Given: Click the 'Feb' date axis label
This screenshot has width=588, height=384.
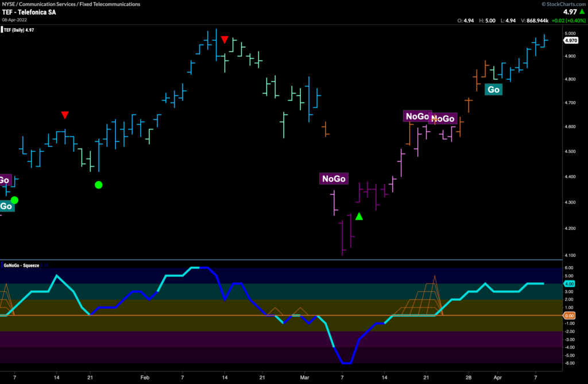Looking at the screenshot, I should point(145,378).
